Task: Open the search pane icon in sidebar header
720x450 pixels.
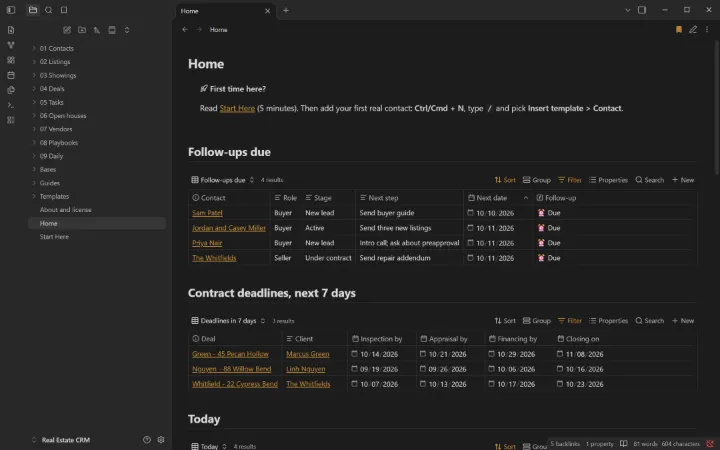Action: [x=49, y=10]
